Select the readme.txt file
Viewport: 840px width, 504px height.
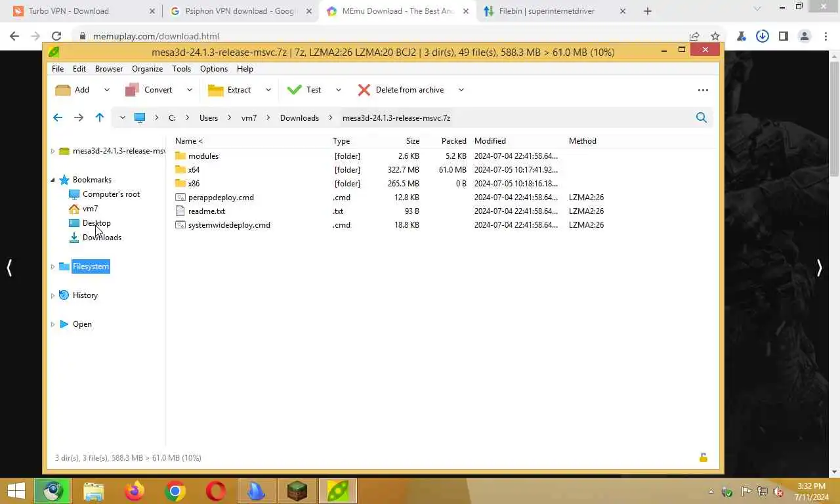click(207, 211)
